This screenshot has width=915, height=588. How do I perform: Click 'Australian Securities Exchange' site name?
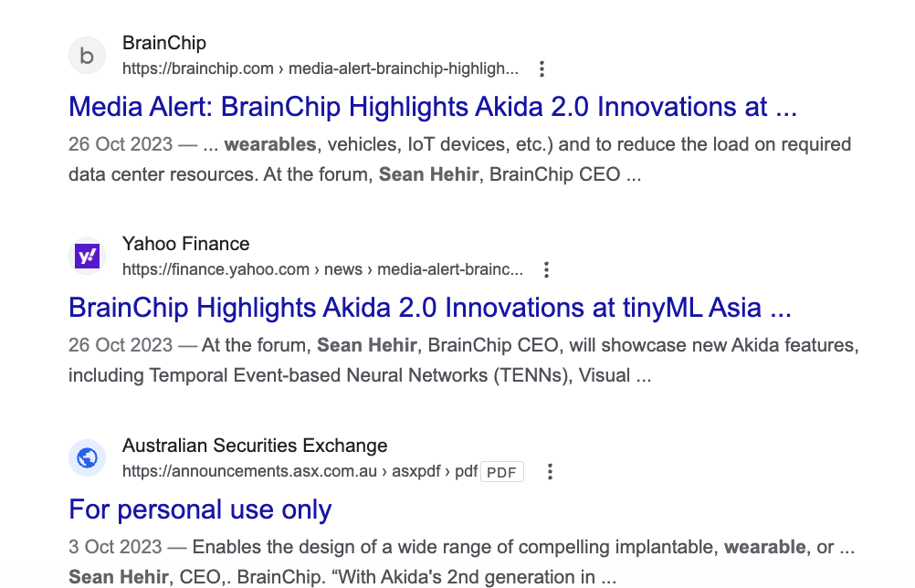pos(255,446)
